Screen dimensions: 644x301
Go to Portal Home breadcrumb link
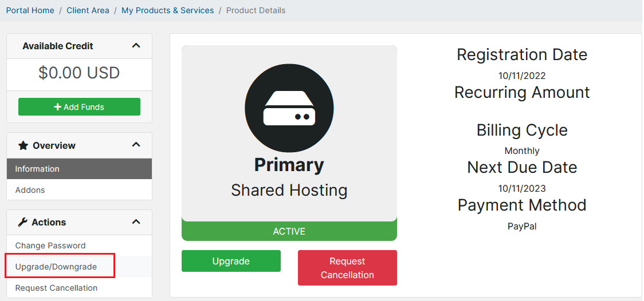30,10
